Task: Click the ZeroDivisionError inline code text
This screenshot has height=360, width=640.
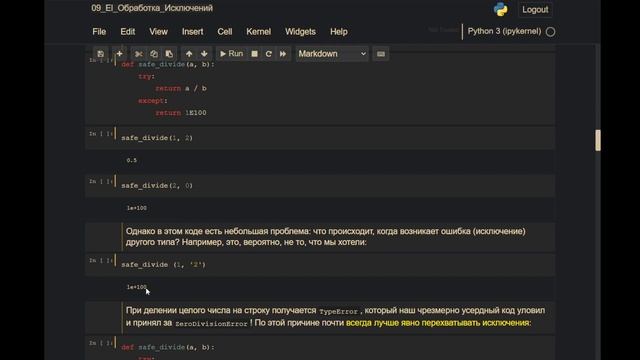Action: (x=211, y=324)
